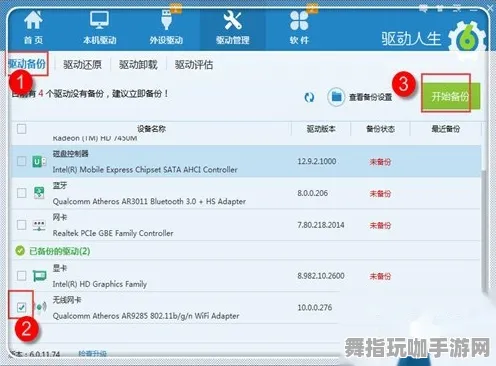Check the Bluetooth 3.0 adapter checkbox
496x366 pixels.
pyautogui.click(x=22, y=193)
